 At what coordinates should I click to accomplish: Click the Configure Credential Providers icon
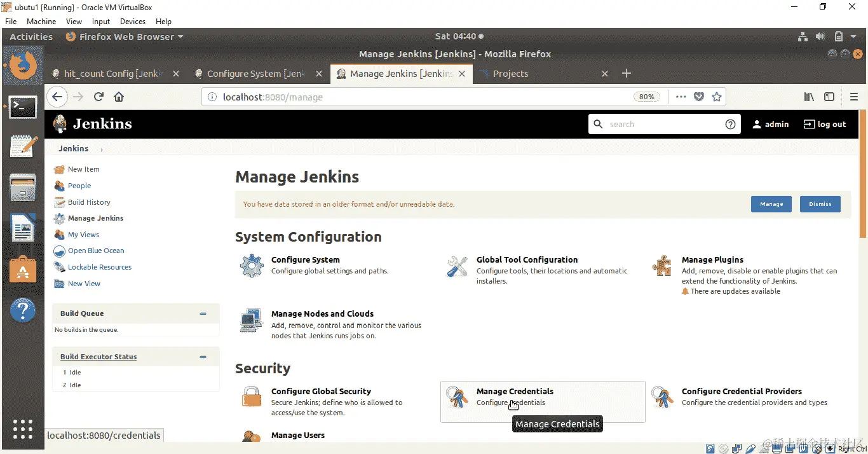(x=662, y=397)
